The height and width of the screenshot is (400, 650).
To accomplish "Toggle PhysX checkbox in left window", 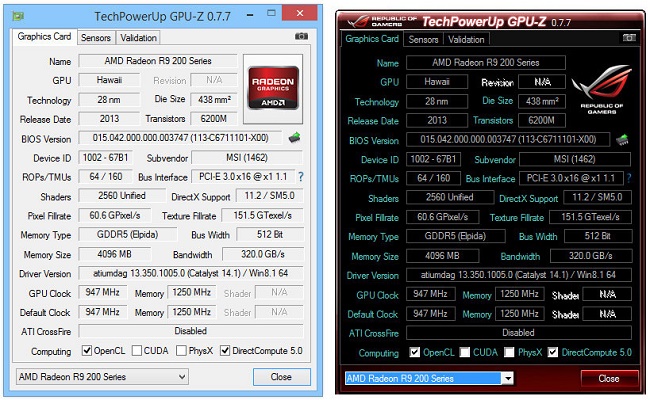I will (x=181, y=351).
